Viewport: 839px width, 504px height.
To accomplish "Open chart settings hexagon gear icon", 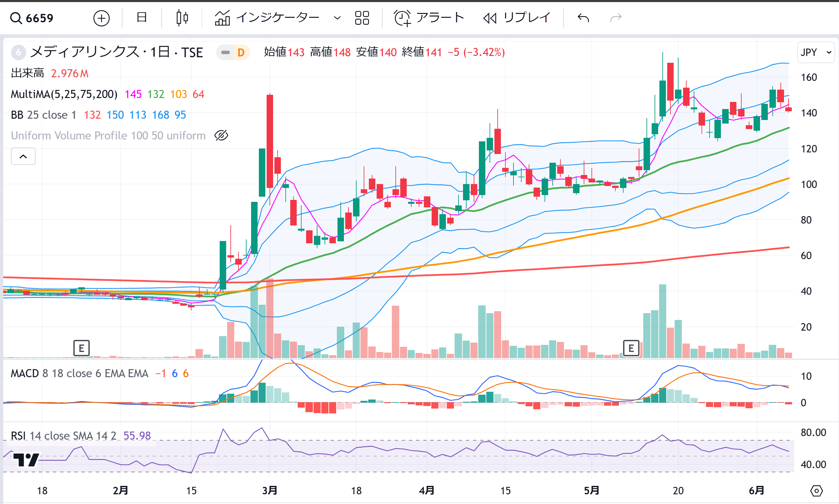I will pyautogui.click(x=817, y=491).
